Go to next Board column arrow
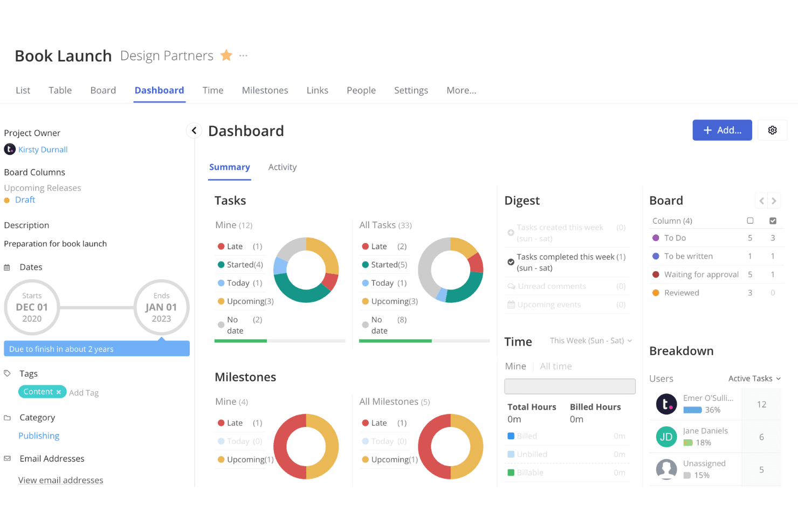The height and width of the screenshot is (532, 798). point(774,201)
